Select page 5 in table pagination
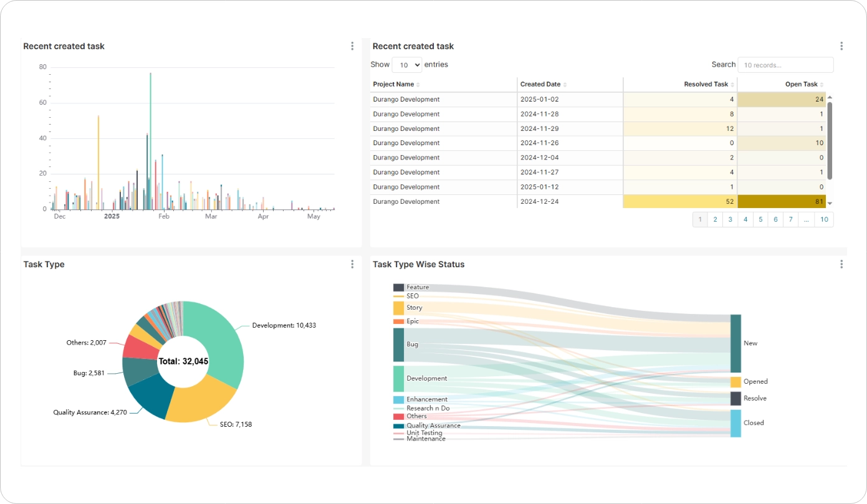The width and height of the screenshot is (867, 504). [x=760, y=219]
